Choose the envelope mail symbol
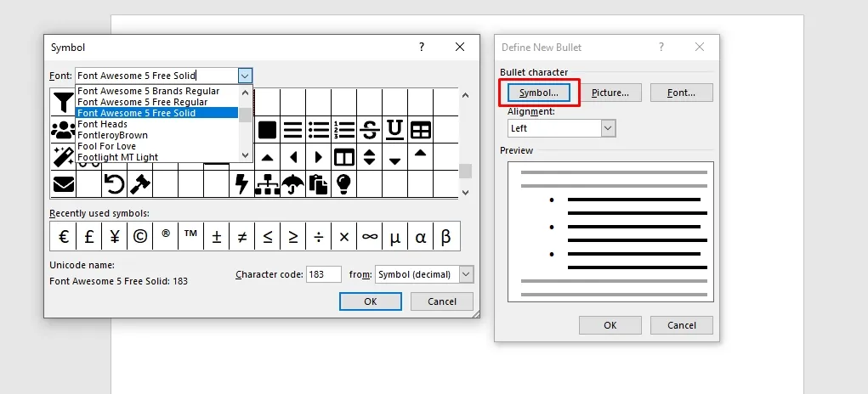 coord(63,183)
